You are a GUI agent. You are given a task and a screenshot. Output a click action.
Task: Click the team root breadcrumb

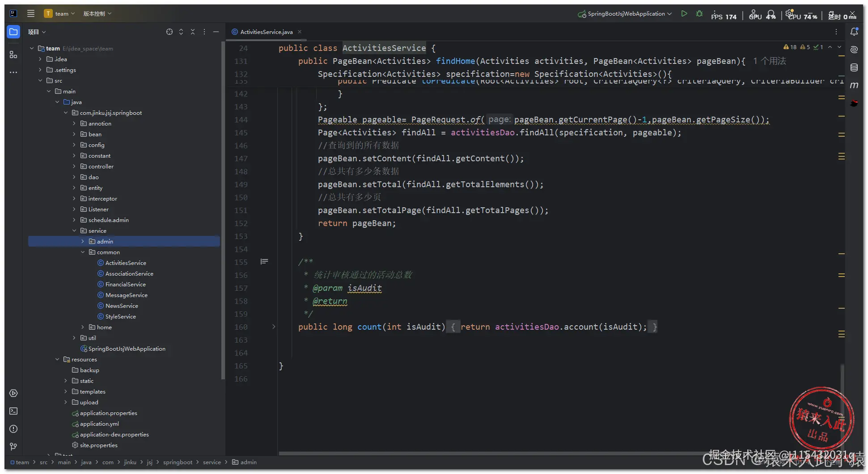[x=20, y=462]
